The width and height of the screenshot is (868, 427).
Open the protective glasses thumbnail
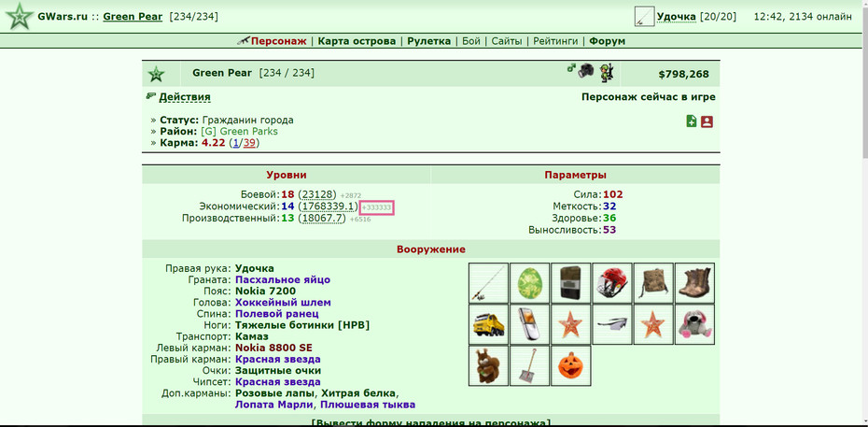(x=611, y=324)
